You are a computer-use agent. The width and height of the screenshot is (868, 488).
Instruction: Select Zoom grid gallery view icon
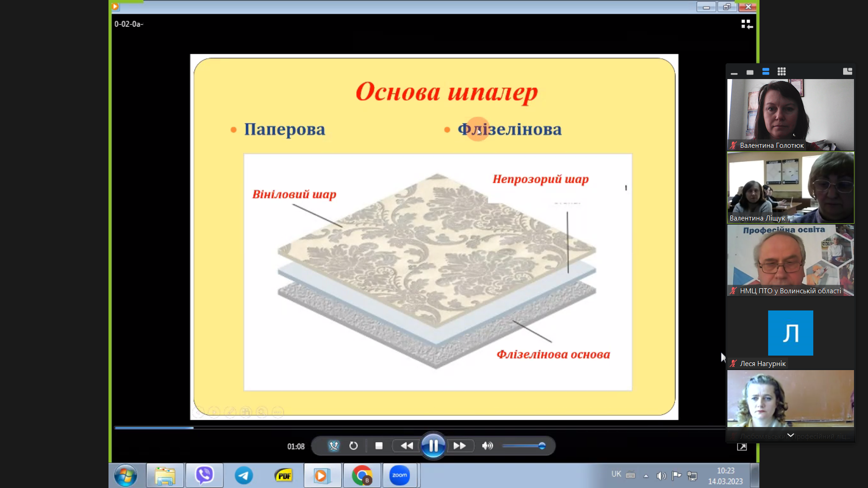tap(782, 71)
